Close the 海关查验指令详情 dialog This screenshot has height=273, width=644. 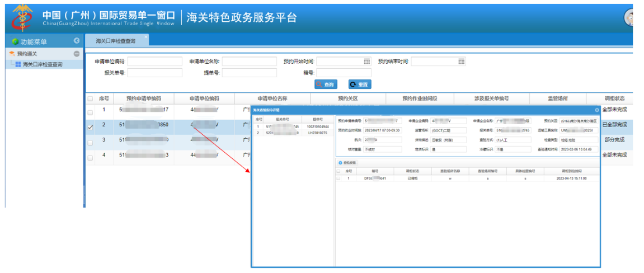point(597,110)
